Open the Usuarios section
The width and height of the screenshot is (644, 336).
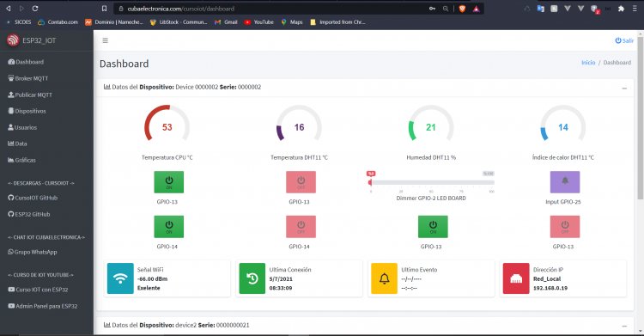pos(22,127)
